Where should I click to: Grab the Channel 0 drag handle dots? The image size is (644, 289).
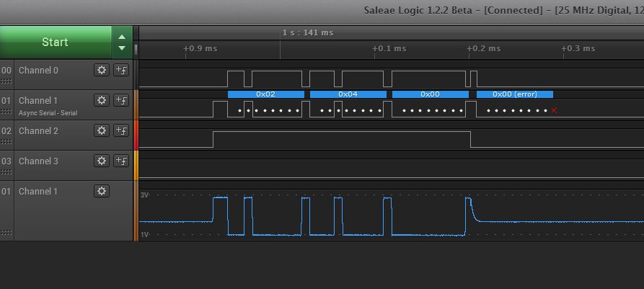[6, 81]
